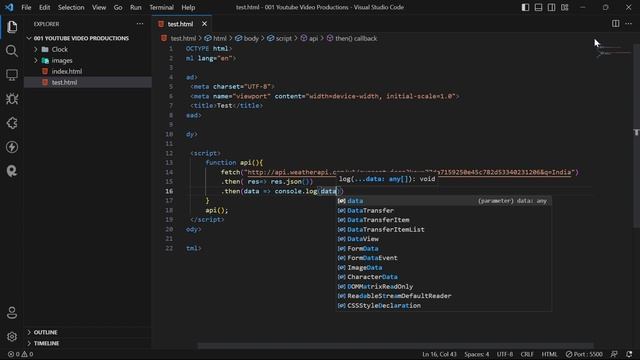Open notifications bell in status bar
Image resolution: width=640 pixels, height=360 pixels.
tap(629, 354)
